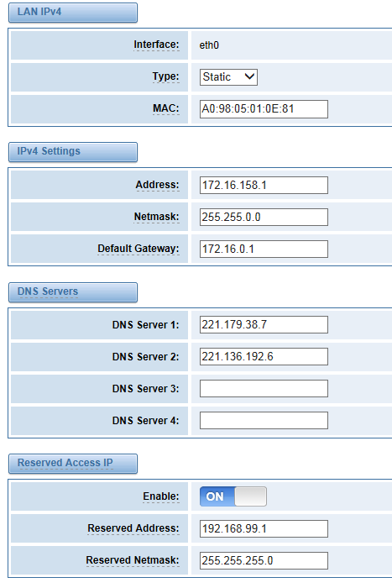The width and height of the screenshot is (392, 588).
Task: Click the Reserved Netmask label
Action: [x=133, y=560]
